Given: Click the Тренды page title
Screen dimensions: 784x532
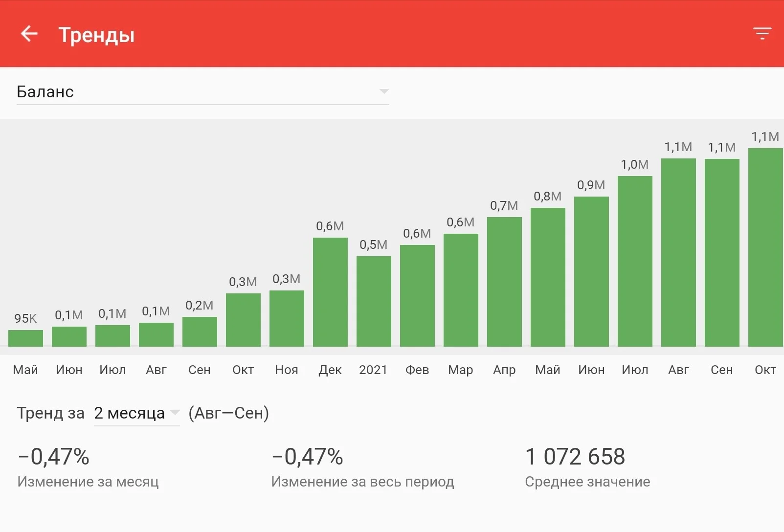Looking at the screenshot, I should pyautogui.click(x=96, y=35).
